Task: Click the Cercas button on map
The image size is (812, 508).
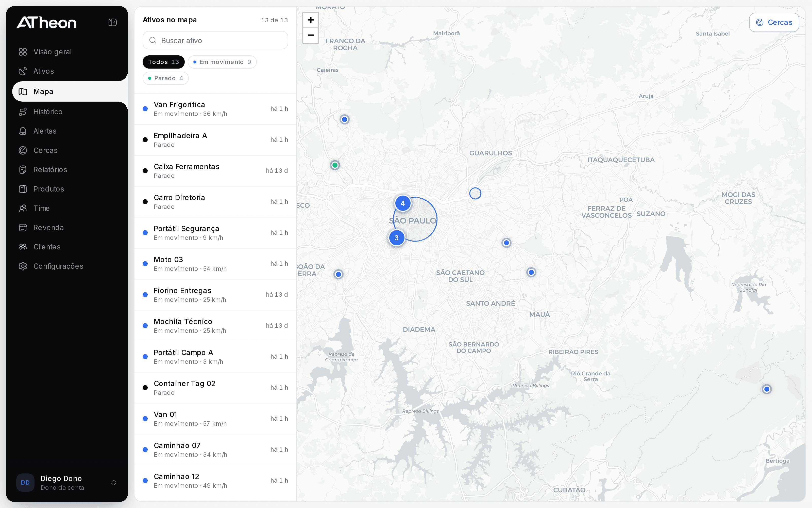Action: [x=774, y=23]
